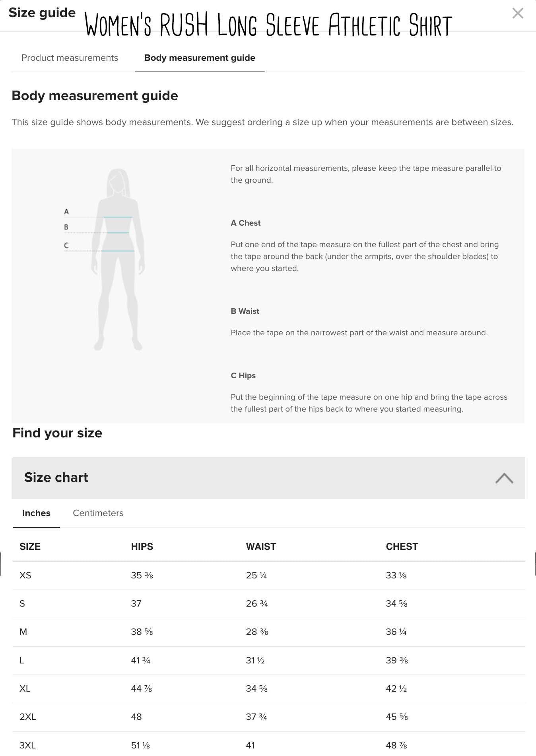This screenshot has width=536, height=756.
Task: Switch to the Product measurements tab
Action: pyautogui.click(x=70, y=58)
